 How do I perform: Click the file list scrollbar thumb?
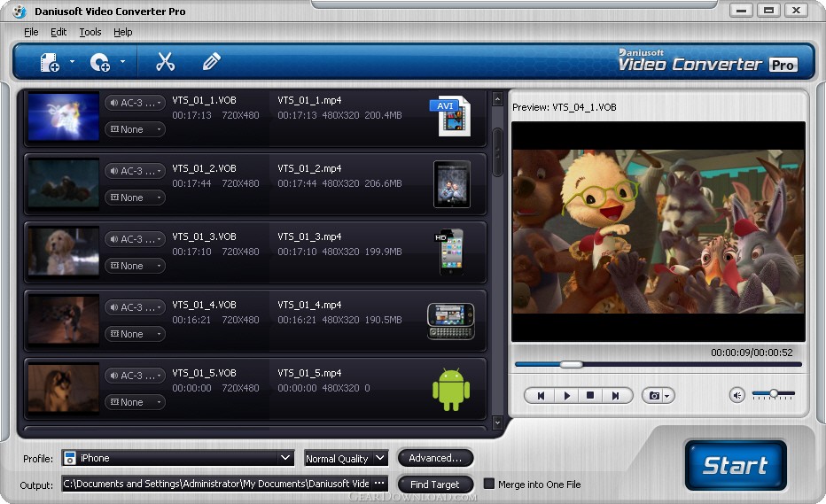pyautogui.click(x=497, y=152)
